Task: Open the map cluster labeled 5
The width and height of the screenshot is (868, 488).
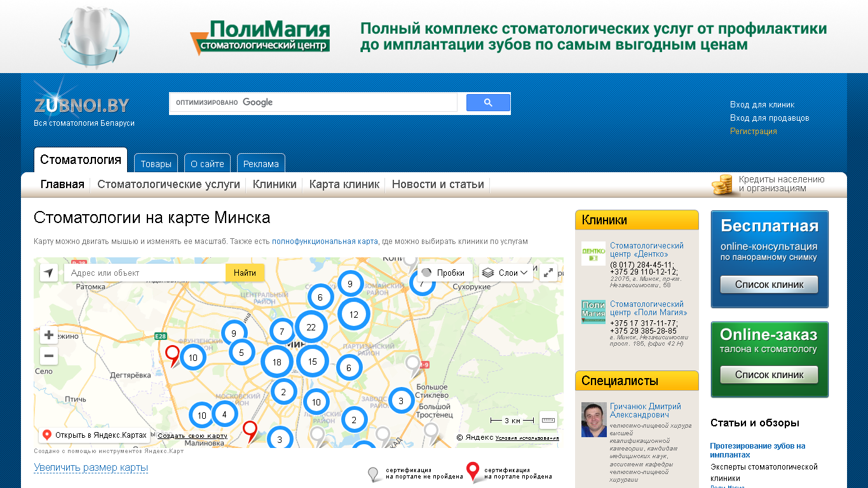Action: pyautogui.click(x=241, y=352)
